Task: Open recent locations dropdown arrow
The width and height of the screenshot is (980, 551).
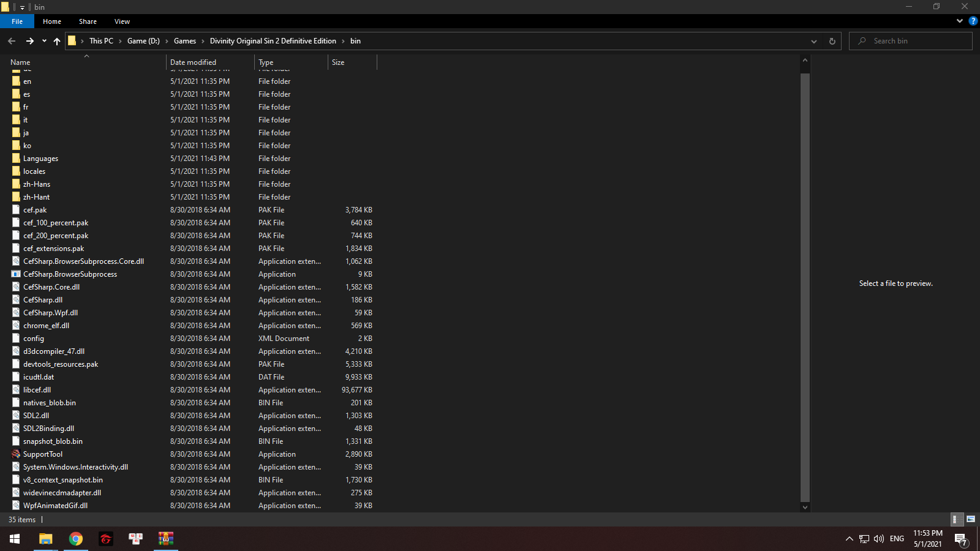Action: (44, 41)
